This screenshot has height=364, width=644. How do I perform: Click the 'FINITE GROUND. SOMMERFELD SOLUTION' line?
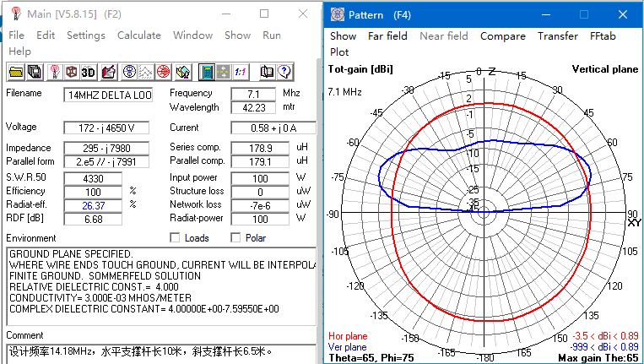pos(105,275)
